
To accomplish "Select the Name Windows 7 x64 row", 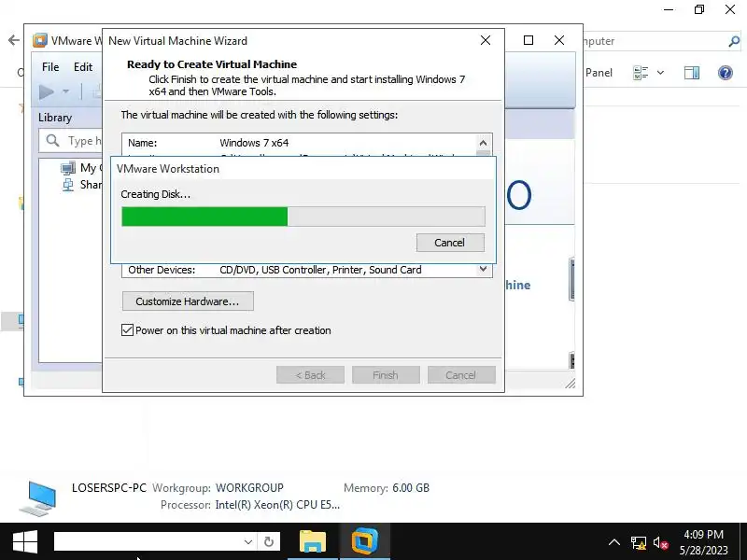I will tap(299, 143).
